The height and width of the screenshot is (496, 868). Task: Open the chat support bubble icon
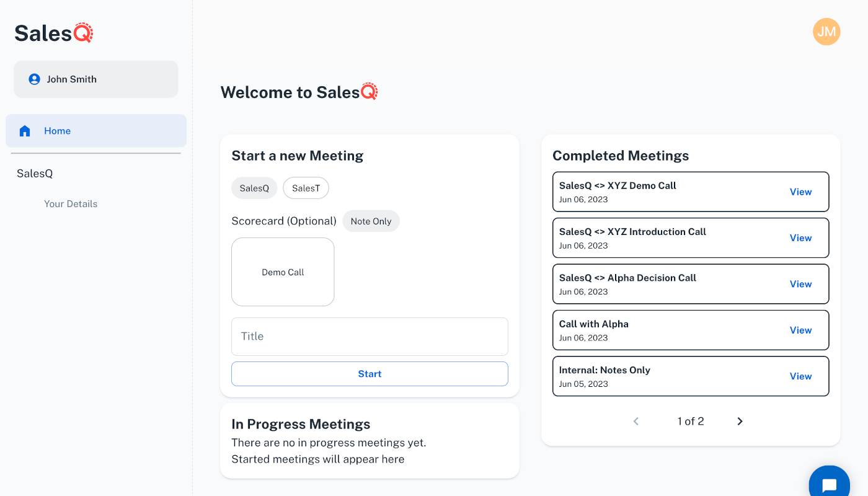tap(829, 484)
